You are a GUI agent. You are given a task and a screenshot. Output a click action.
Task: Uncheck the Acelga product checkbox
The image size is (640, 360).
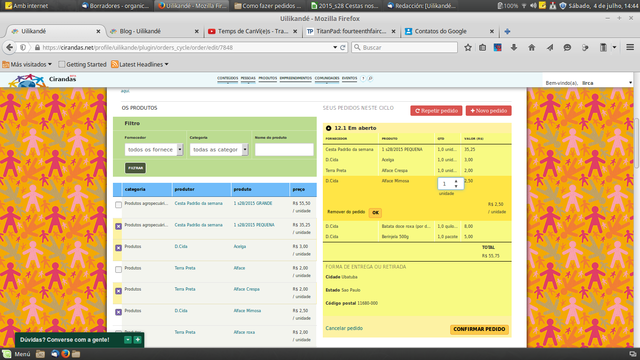coord(118,248)
